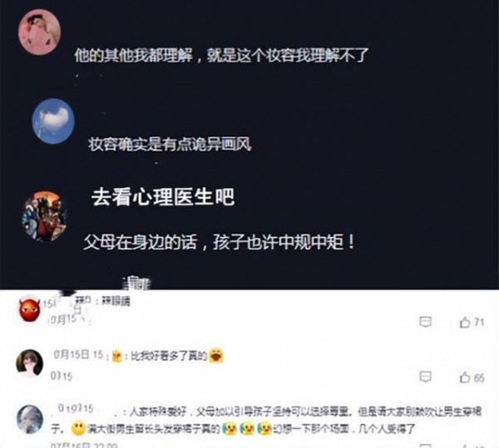The height and width of the screenshot is (448, 499).
Task: Select the long comment starting 人家特殊爱好
Action: coord(267,421)
